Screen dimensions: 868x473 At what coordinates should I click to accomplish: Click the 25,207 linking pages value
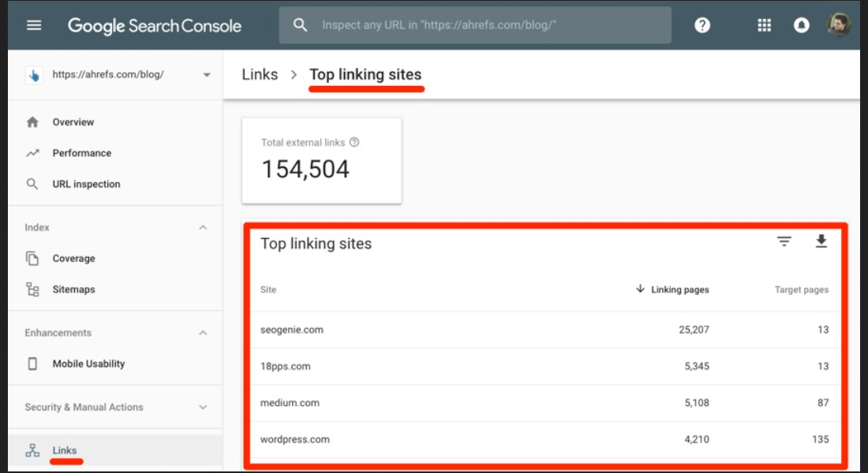click(694, 330)
